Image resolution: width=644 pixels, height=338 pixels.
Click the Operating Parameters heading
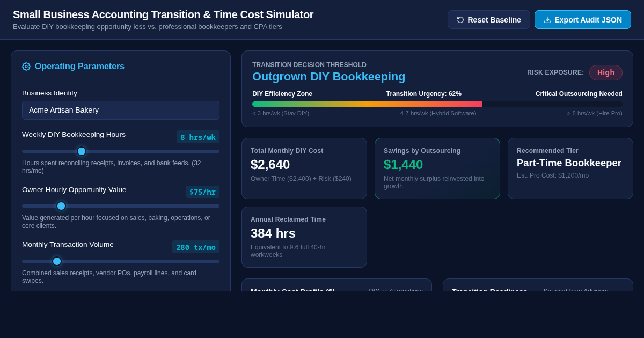(79, 67)
